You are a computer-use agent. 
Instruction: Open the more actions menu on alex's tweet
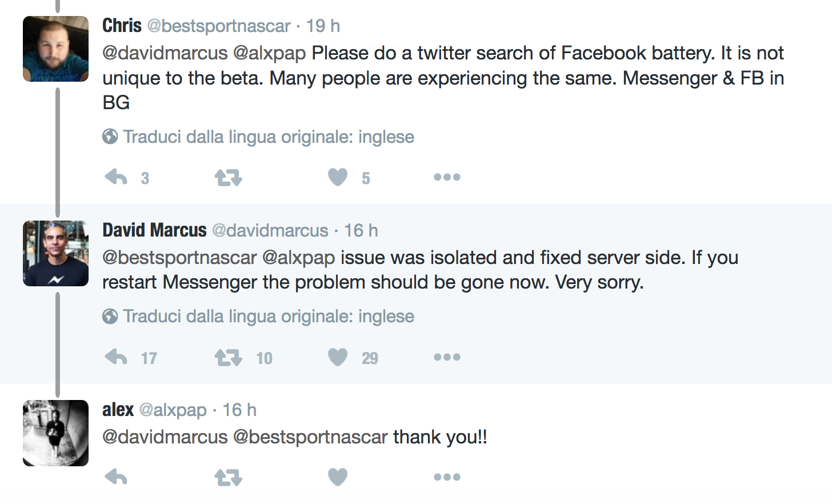click(x=447, y=475)
